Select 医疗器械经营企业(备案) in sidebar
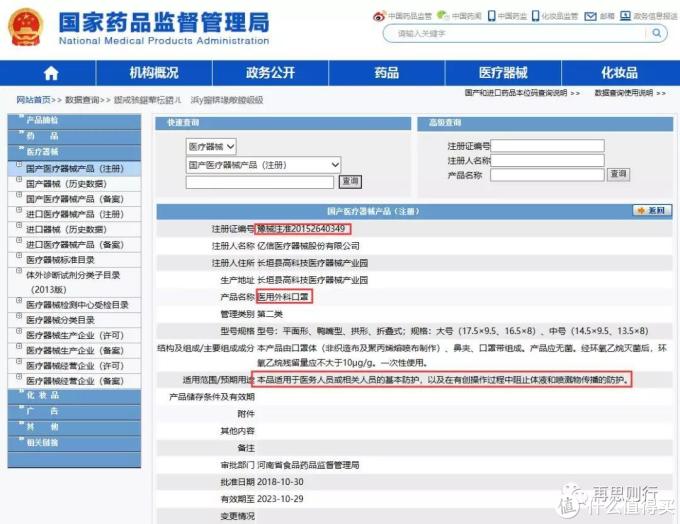Screen dimensions: 680x524 [x=75, y=381]
